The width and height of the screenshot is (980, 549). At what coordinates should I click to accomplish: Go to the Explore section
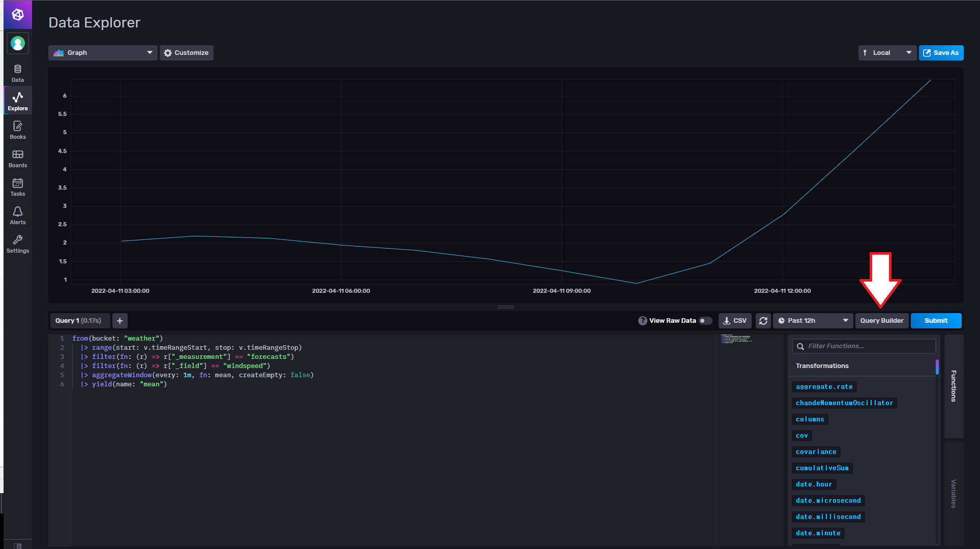click(18, 101)
